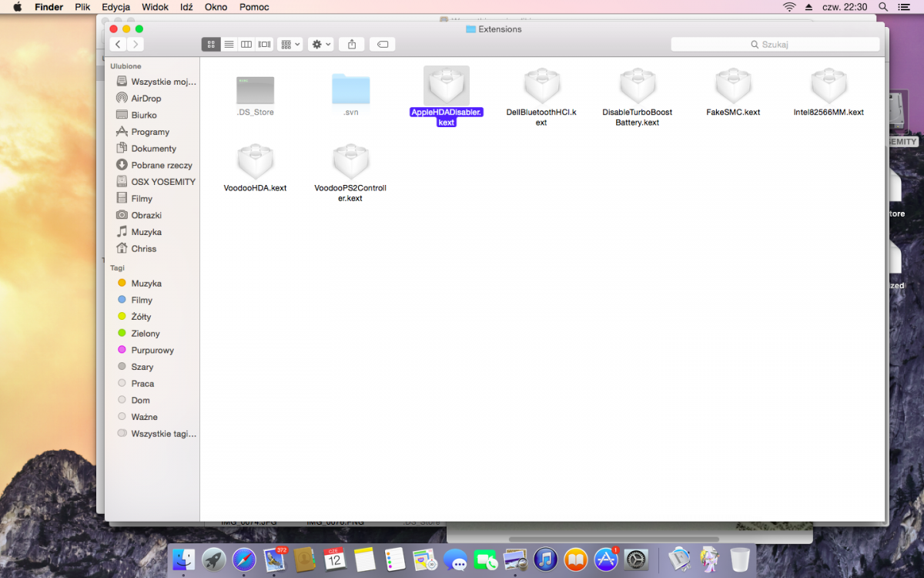Filter by the Purpurowy tag

(x=146, y=350)
